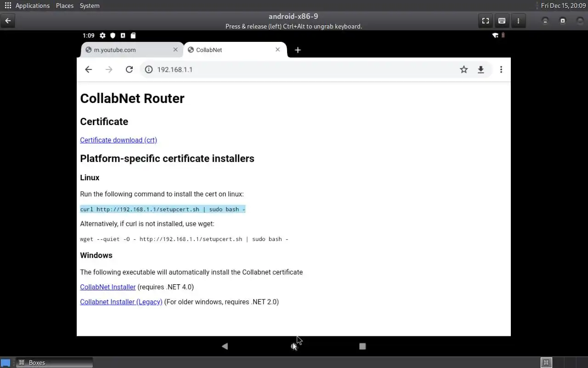Tap the keyboard 'A' status bar icon
588x368 pixels.
tap(123, 35)
